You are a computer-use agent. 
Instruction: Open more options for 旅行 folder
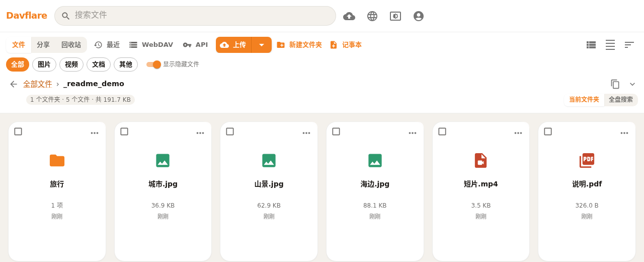pos(95,133)
